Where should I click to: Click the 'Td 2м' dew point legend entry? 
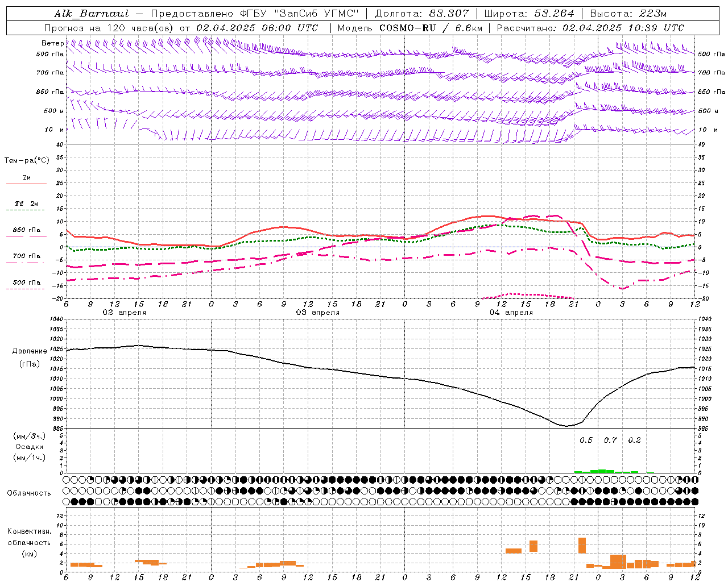[26, 203]
